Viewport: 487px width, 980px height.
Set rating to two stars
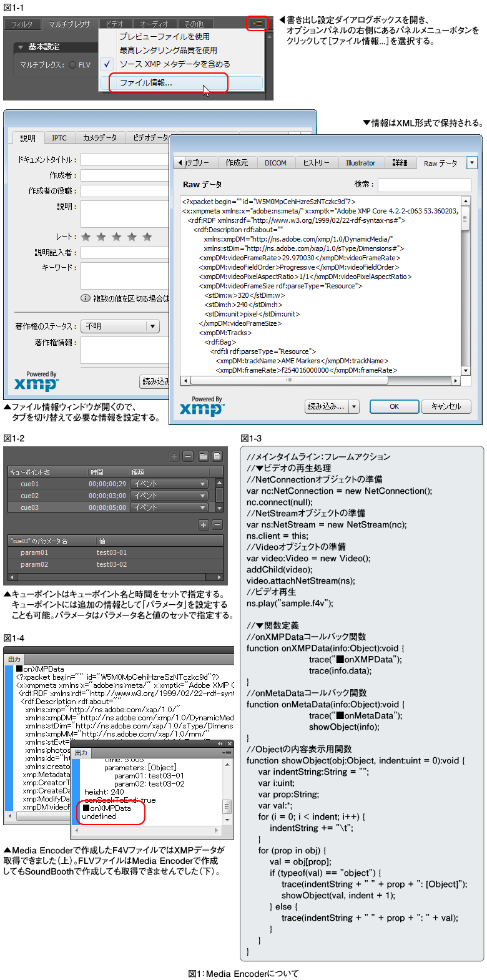pyautogui.click(x=101, y=237)
